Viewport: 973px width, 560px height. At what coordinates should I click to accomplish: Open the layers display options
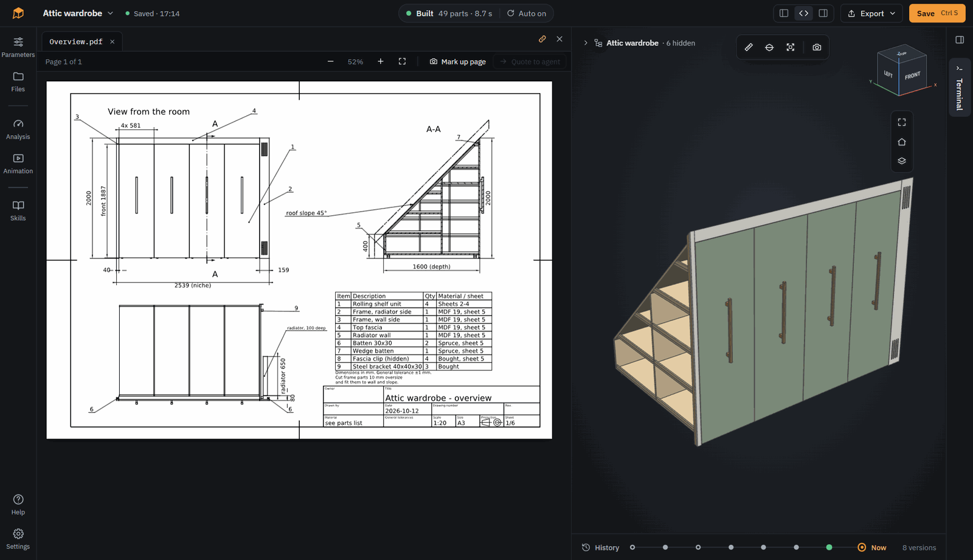point(902,161)
